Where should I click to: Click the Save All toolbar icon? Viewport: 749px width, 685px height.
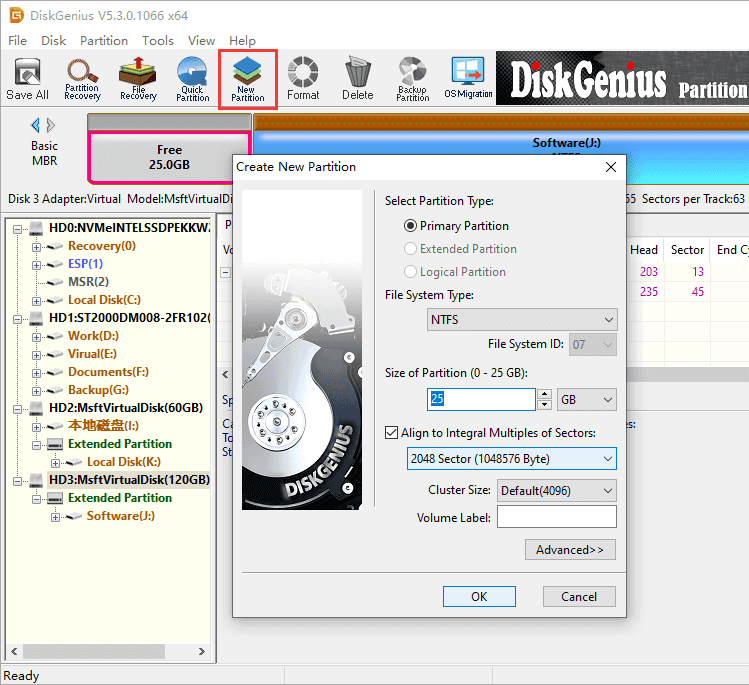pos(27,79)
